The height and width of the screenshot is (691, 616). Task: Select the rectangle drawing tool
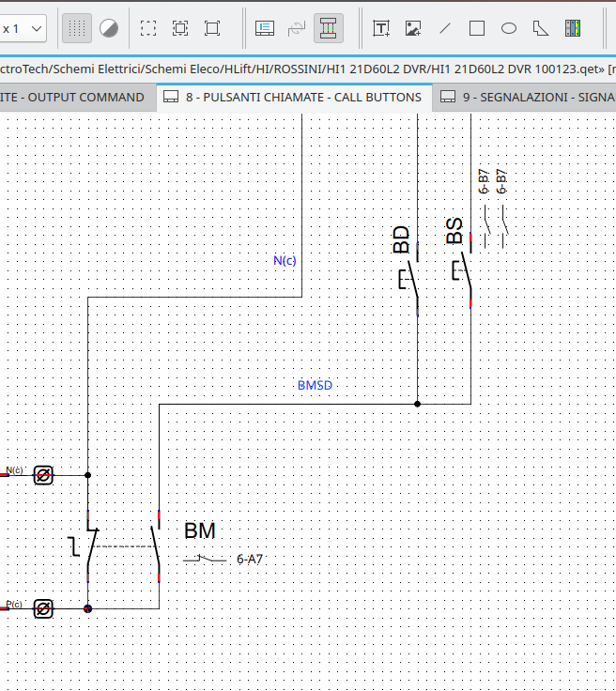coord(477,28)
